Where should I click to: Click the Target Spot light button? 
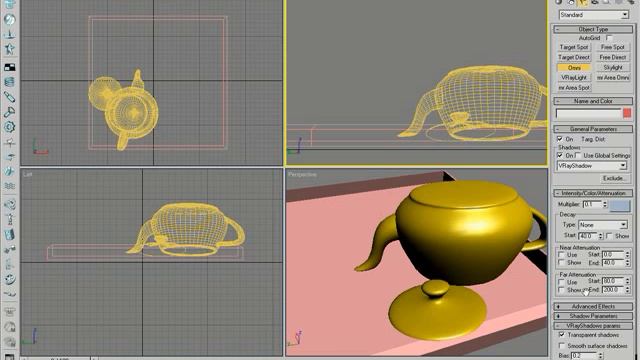click(x=574, y=47)
